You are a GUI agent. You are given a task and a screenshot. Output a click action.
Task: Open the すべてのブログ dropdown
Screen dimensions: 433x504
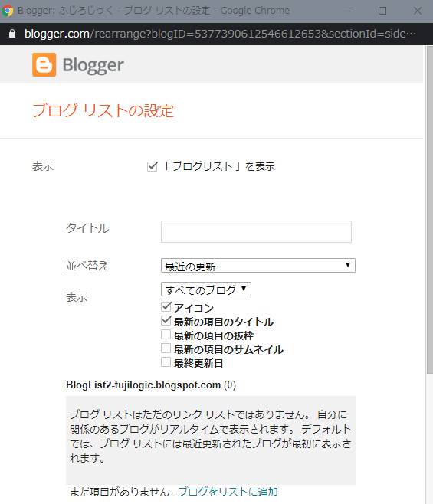pyautogui.click(x=206, y=290)
